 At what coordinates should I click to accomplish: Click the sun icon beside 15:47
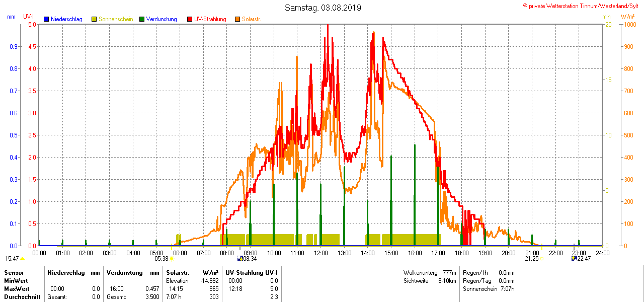22,259
